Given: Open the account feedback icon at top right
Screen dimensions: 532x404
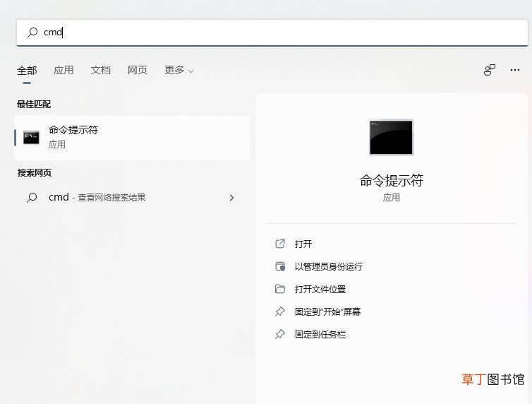Looking at the screenshot, I should [489, 70].
